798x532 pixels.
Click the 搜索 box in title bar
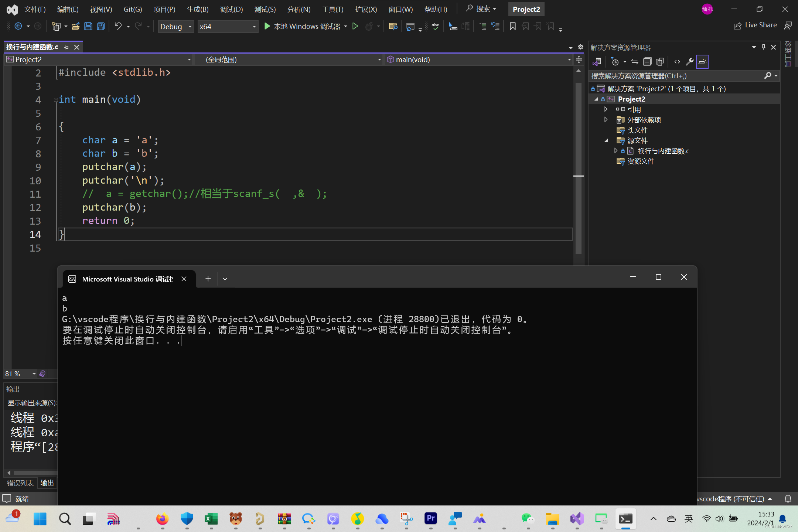(481, 8)
